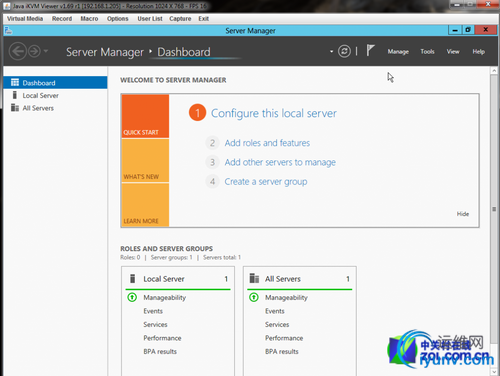This screenshot has width=500, height=376.
Task: Click the scroll up arrow of dashboard scrollbar
Action: (494, 71)
